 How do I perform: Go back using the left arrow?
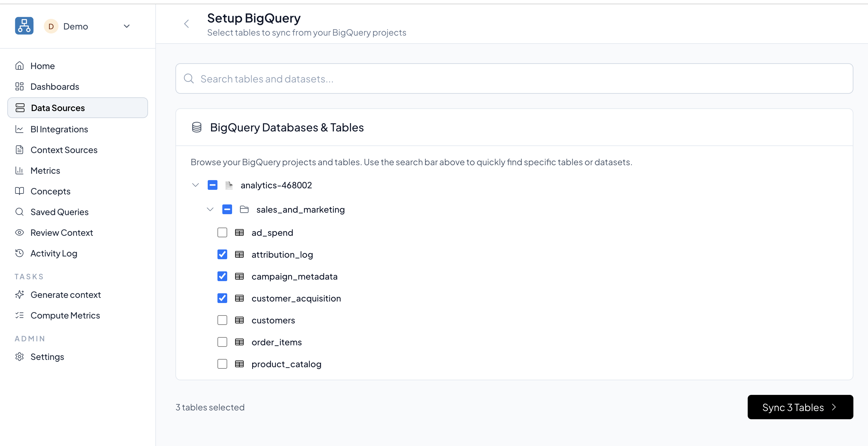(187, 23)
